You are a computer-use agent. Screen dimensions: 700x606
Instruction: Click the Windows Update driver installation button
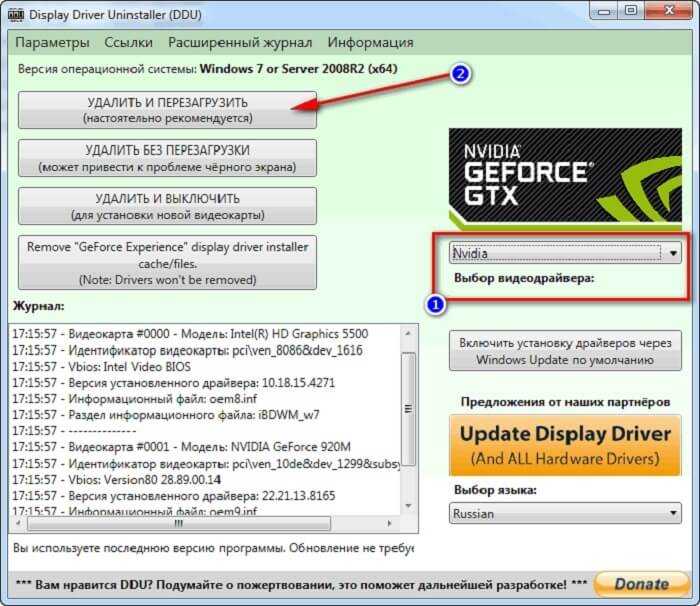[565, 351]
